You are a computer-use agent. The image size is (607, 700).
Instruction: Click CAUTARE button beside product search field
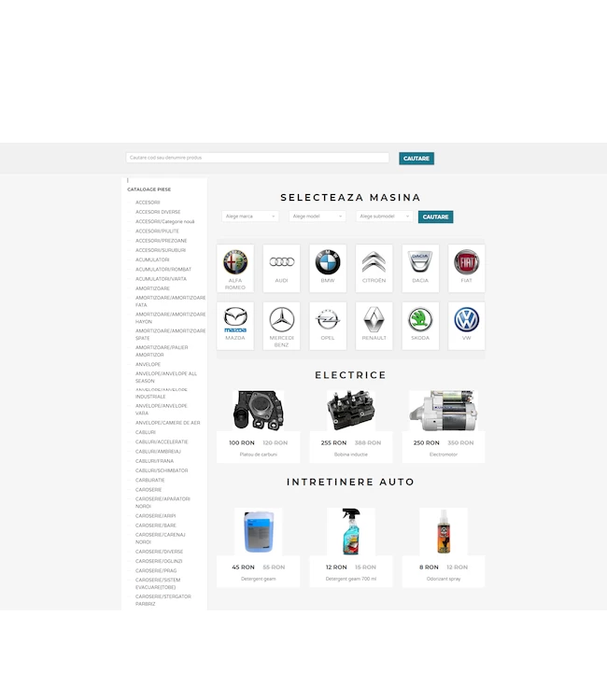(x=416, y=159)
